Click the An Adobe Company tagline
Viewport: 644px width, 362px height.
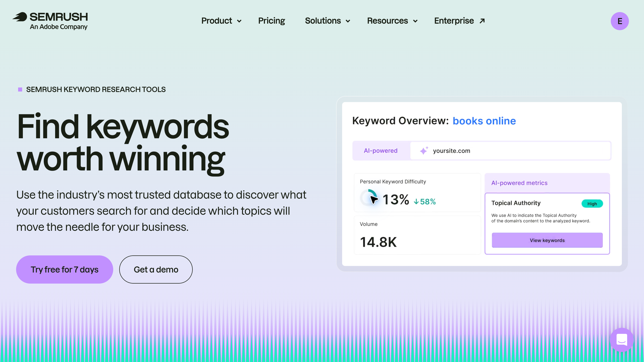59,27
